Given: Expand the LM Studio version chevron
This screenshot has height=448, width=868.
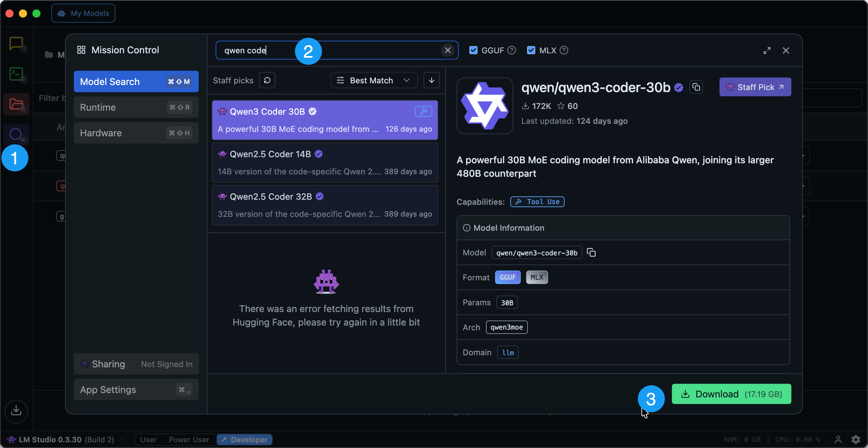Looking at the screenshot, I should click(x=122, y=440).
